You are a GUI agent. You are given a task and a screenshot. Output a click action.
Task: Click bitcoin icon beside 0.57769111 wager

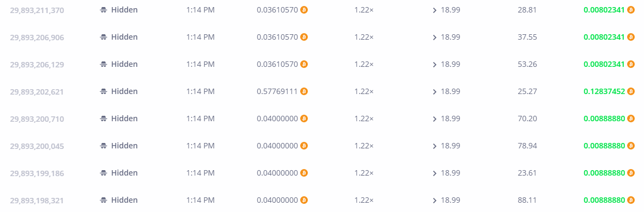tap(304, 91)
